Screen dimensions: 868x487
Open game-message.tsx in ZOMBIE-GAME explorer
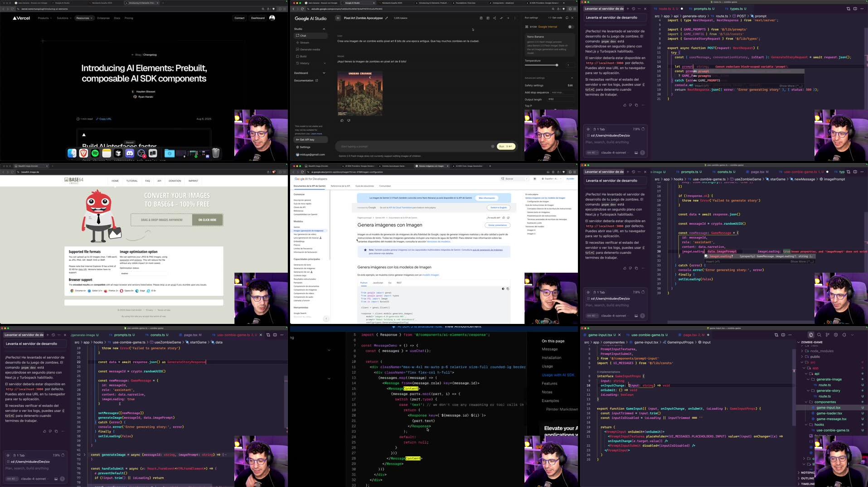point(831,419)
